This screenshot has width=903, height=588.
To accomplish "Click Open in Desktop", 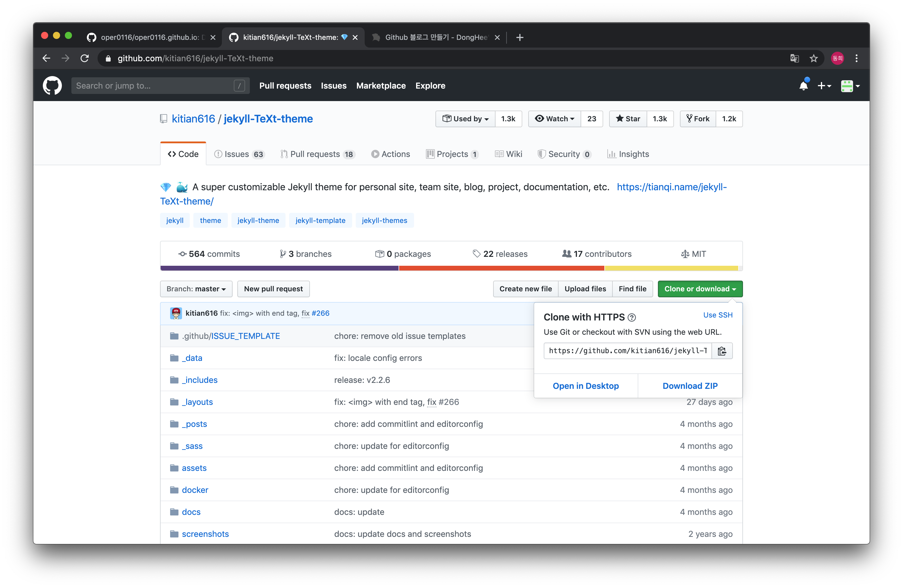I will pos(585,386).
